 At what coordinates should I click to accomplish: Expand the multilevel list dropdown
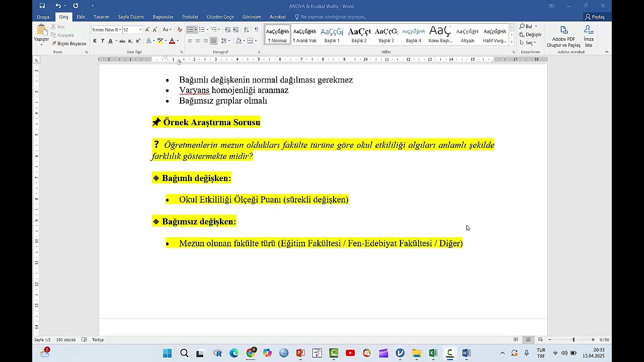[219, 30]
